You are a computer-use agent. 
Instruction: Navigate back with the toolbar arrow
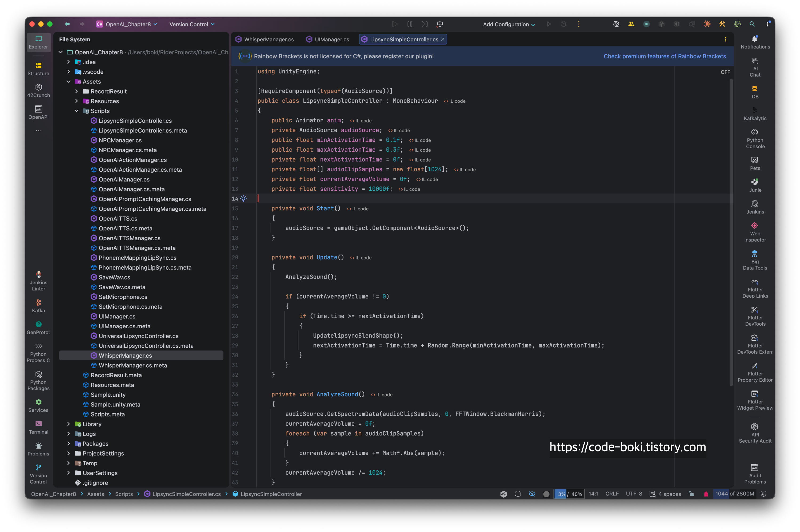pyautogui.click(x=67, y=24)
